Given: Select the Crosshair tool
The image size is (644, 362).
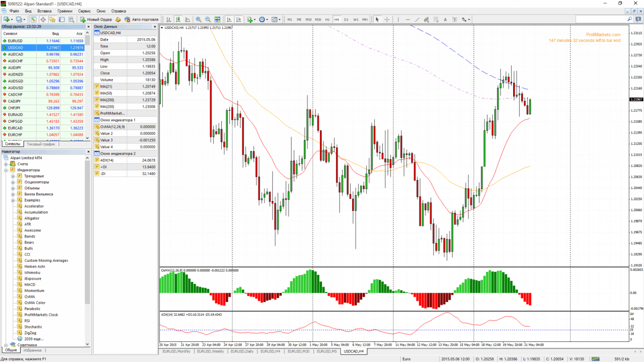Looking at the screenshot, I should (x=387, y=19).
